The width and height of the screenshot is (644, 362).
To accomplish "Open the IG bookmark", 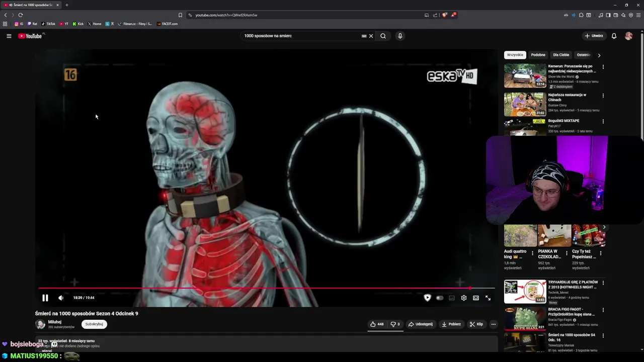I will 19,24.
